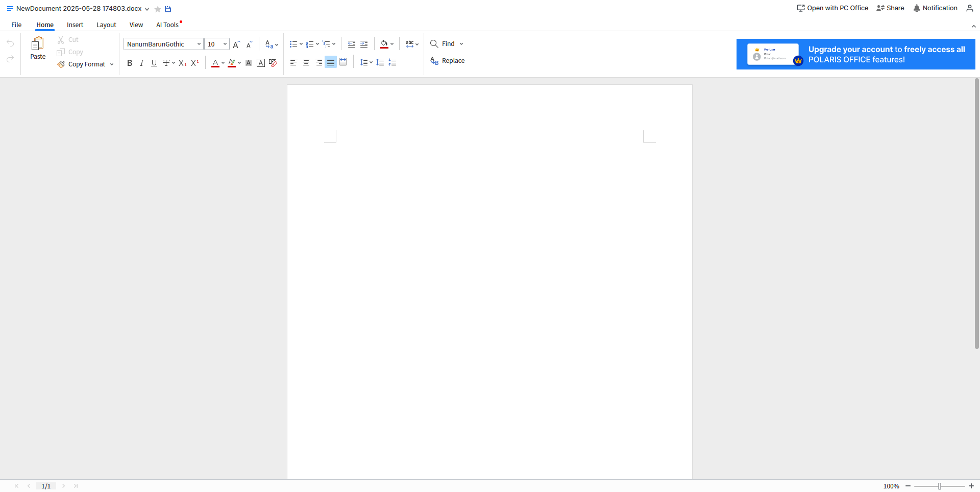980x492 pixels.
Task: Apply distributed alignment
Action: tap(343, 62)
